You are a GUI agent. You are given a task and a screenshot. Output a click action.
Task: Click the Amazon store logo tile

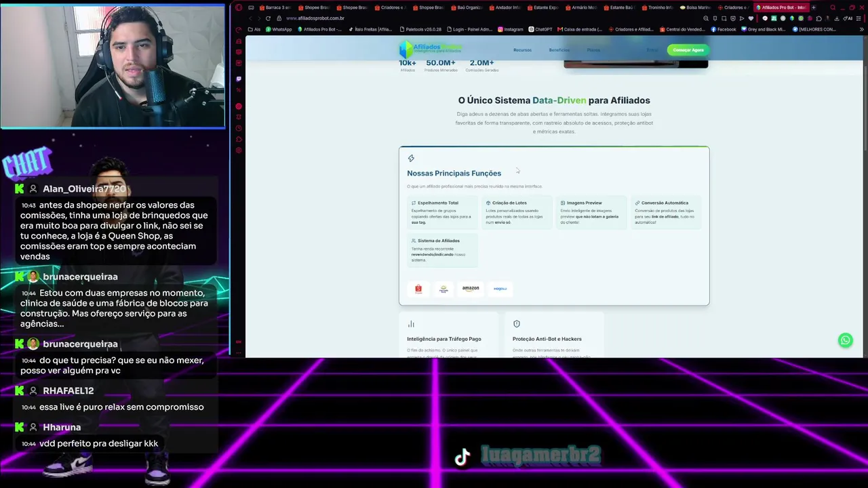pos(471,289)
